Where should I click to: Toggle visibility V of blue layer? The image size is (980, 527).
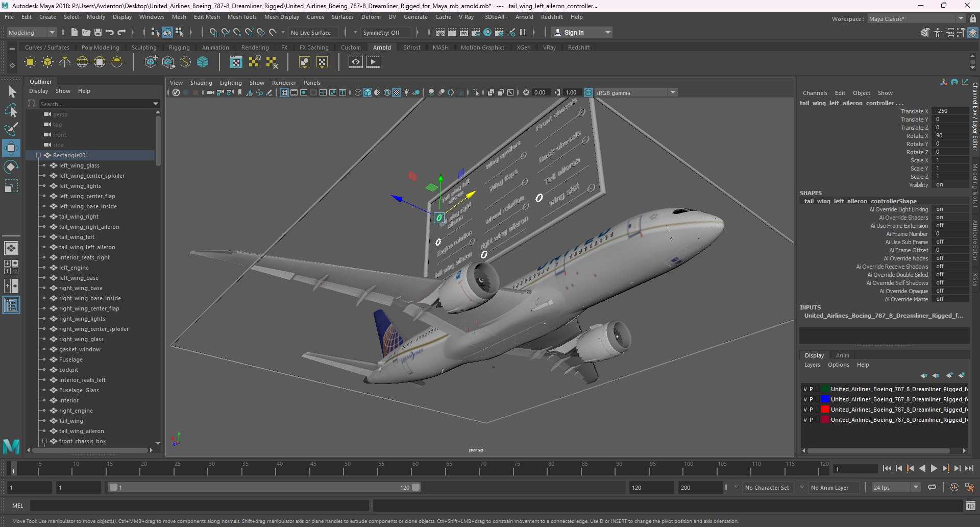(805, 399)
